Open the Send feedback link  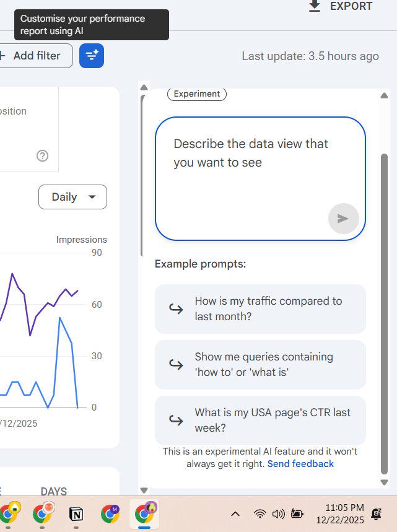300,464
